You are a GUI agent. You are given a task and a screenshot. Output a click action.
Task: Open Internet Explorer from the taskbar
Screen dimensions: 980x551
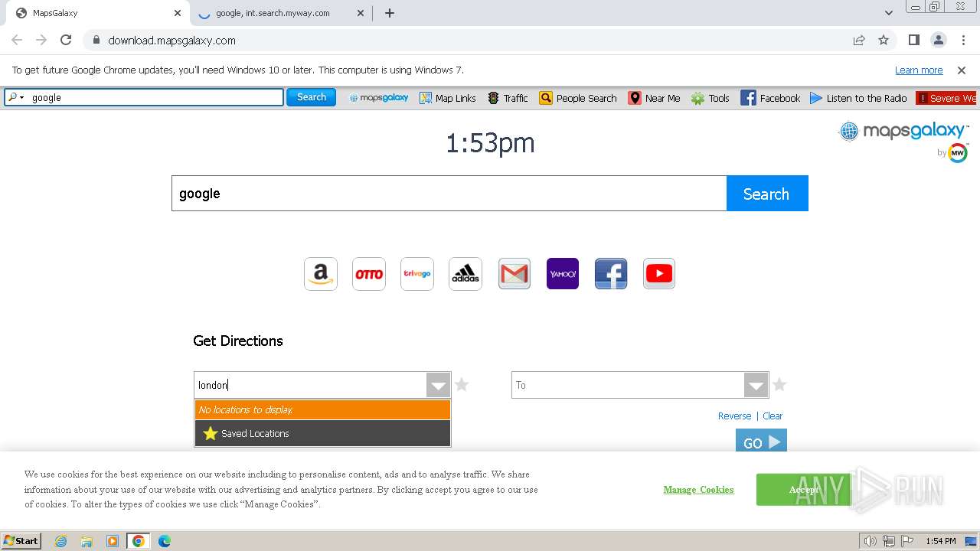pyautogui.click(x=60, y=541)
